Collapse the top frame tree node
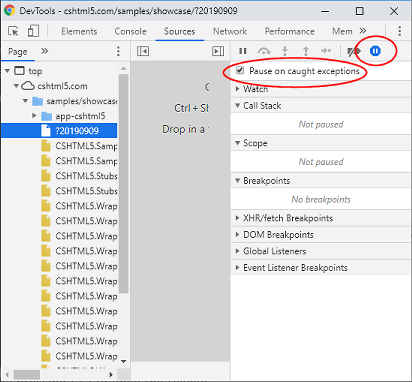The image size is (412, 382). 7,71
